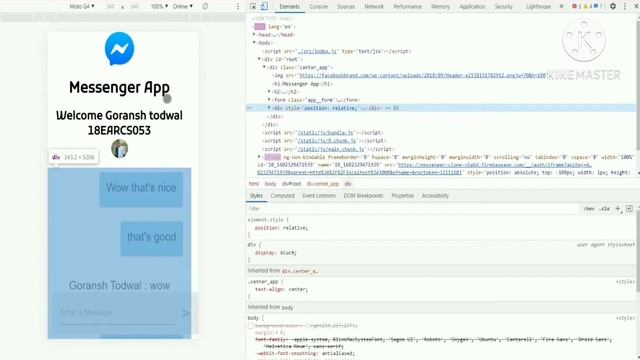The image size is (640, 360).
Task: Click the red error count badge
Action: click(576, 6)
